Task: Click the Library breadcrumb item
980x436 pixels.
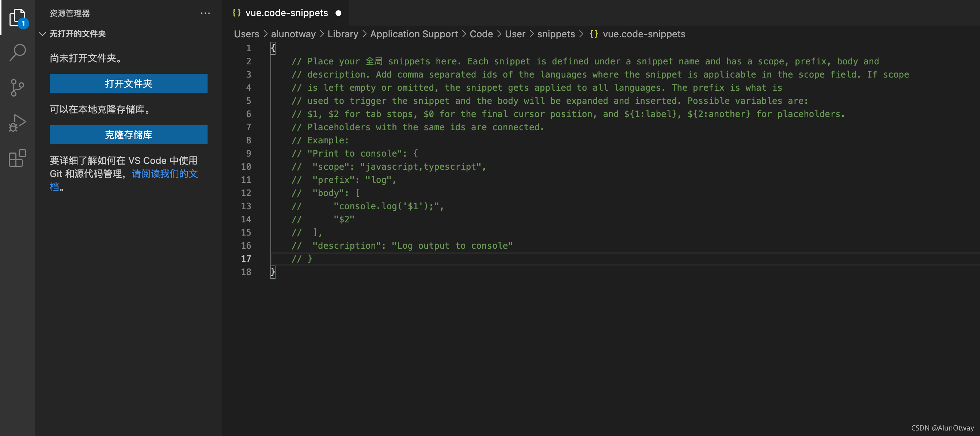Action: tap(342, 34)
